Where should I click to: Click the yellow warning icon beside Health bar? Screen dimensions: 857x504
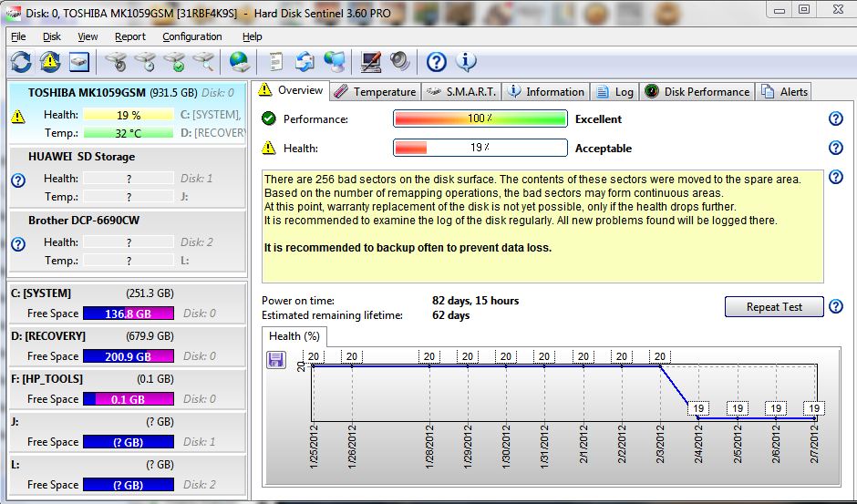268,148
